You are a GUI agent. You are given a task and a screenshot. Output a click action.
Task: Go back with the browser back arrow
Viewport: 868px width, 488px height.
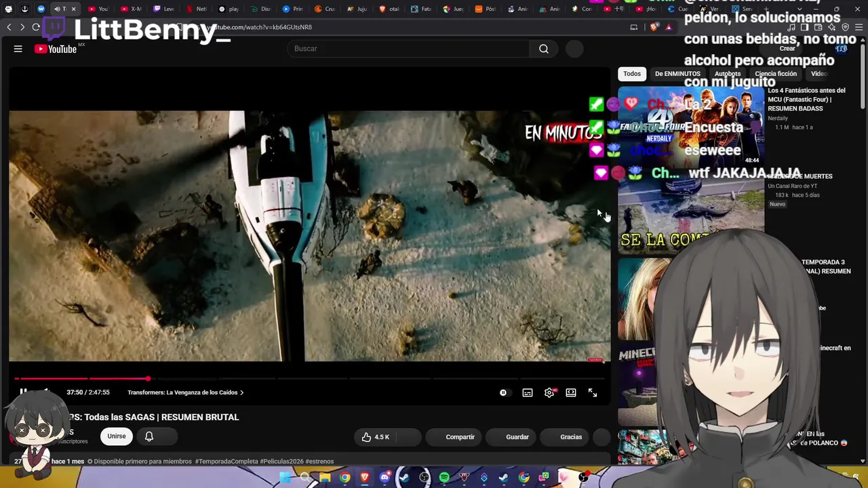9,27
